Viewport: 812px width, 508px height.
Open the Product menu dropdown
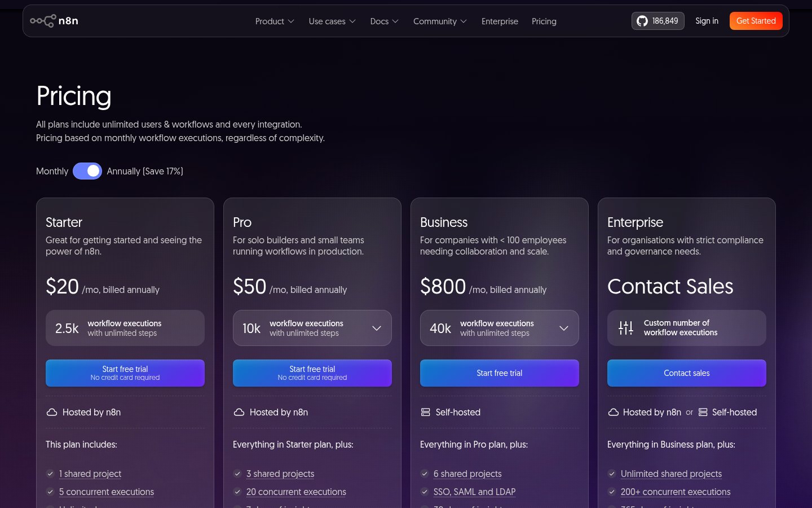pos(275,21)
